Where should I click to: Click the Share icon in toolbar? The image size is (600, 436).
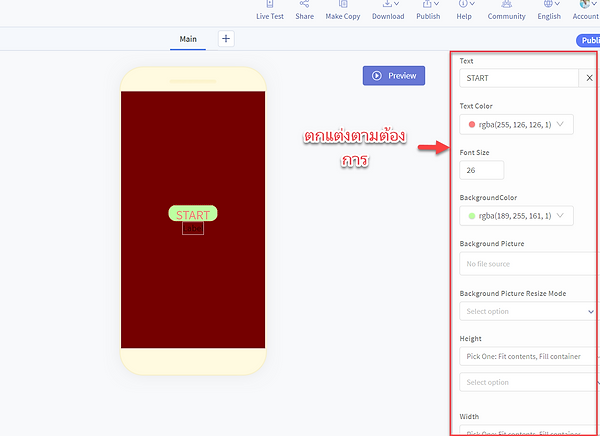[304, 4]
